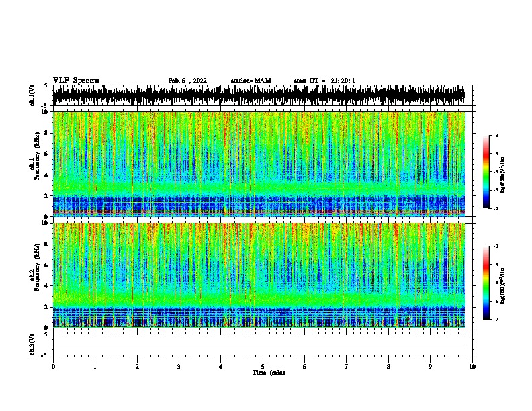Click the ch.1 waveform strip at top
This screenshot has height=411, width=532.
(x=259, y=95)
